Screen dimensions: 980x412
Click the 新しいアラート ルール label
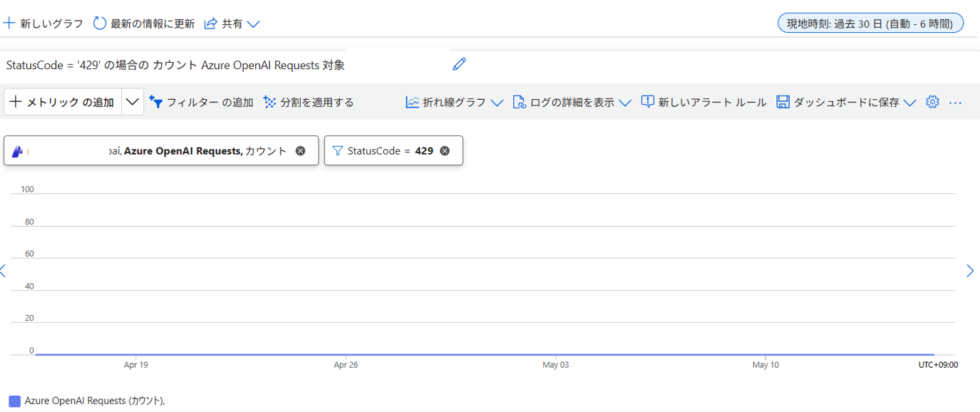[712, 103]
